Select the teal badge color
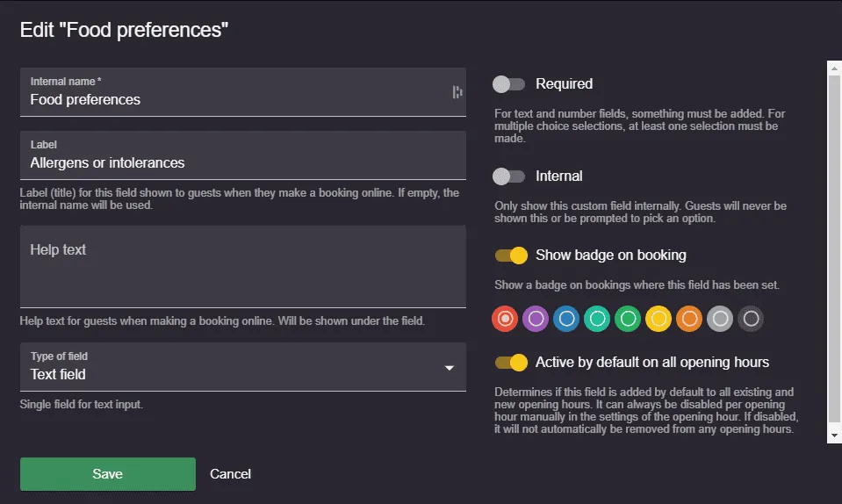The width and height of the screenshot is (842, 504). (597, 319)
